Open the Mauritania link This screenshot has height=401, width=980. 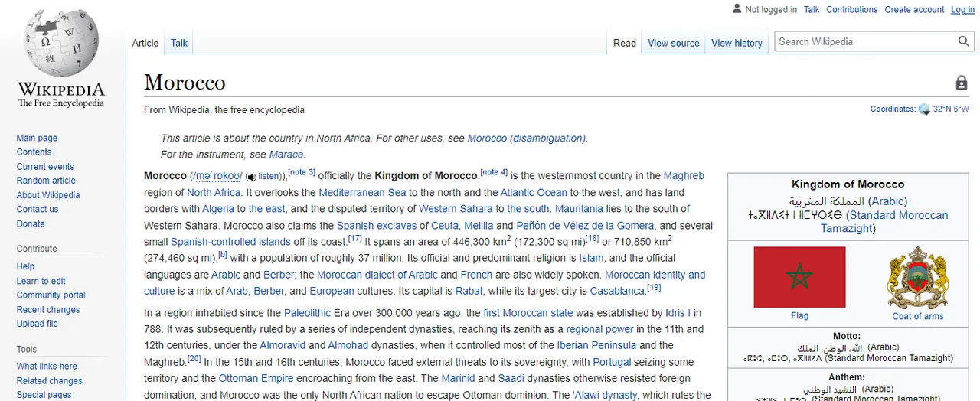click(x=580, y=209)
